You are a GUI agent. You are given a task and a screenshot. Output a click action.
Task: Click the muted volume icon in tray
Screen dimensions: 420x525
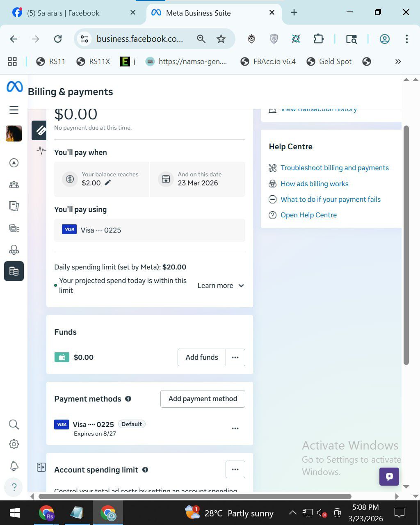[322, 513]
